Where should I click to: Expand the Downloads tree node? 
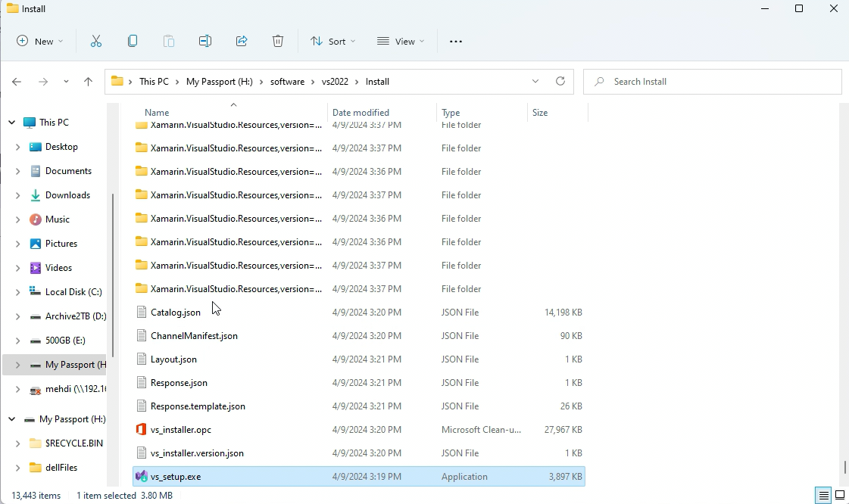point(17,195)
